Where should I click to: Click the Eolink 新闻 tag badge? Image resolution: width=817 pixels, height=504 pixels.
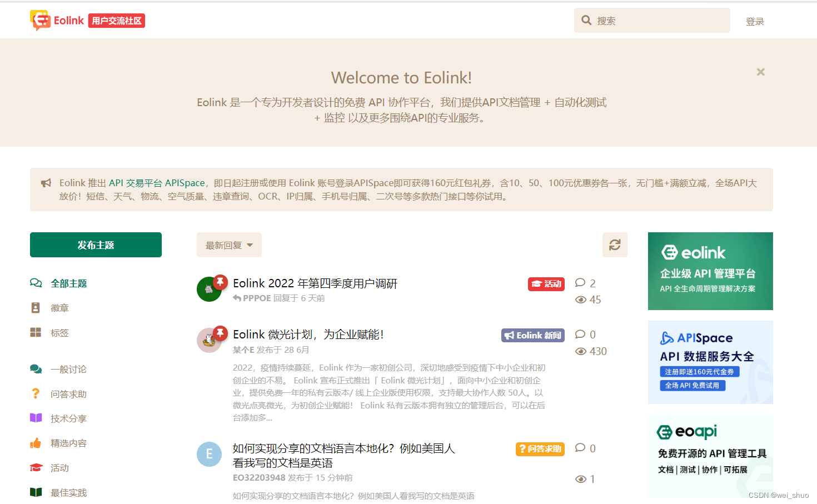click(x=533, y=335)
